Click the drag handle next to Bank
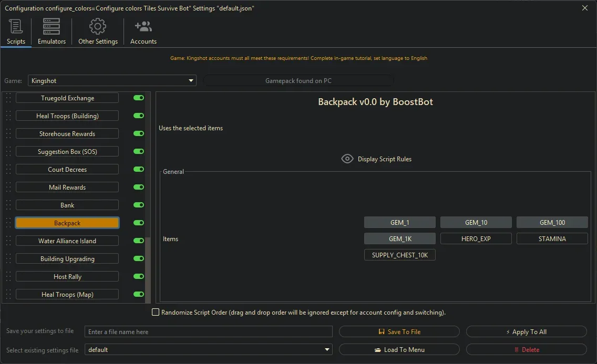 (x=8, y=205)
